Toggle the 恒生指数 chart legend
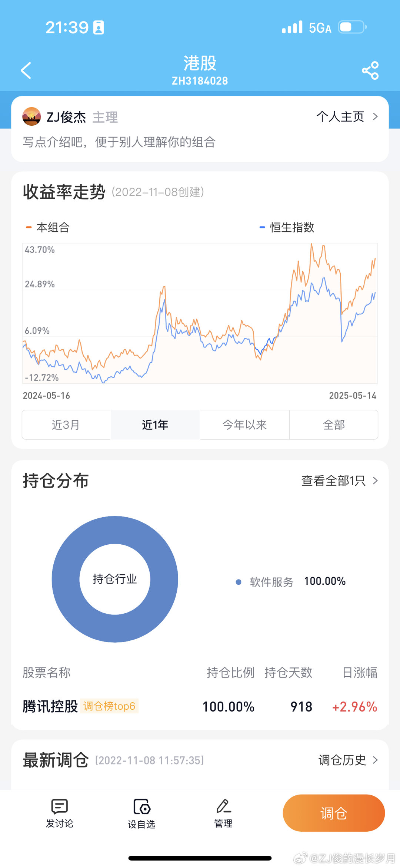 tap(287, 227)
